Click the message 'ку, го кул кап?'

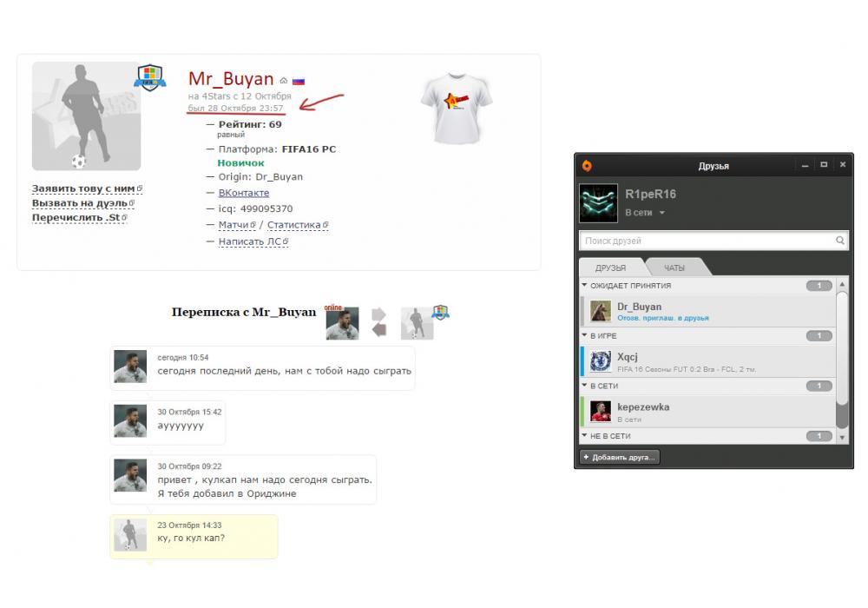point(191,539)
